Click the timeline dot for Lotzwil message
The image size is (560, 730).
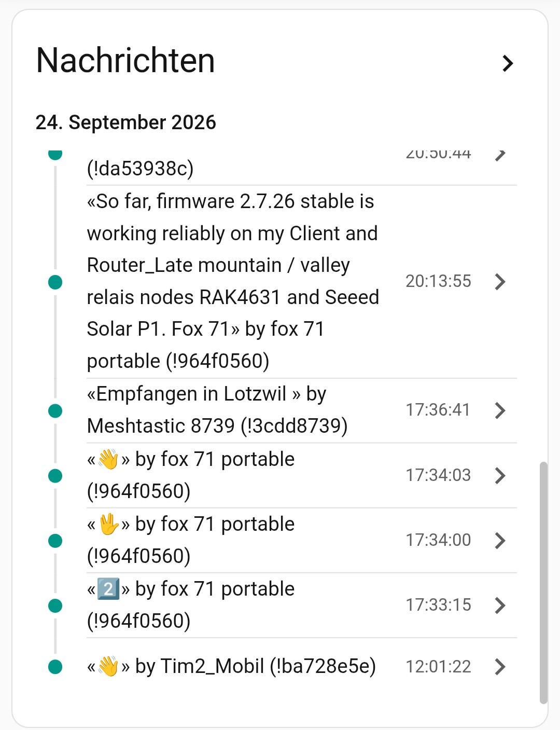pyautogui.click(x=55, y=411)
